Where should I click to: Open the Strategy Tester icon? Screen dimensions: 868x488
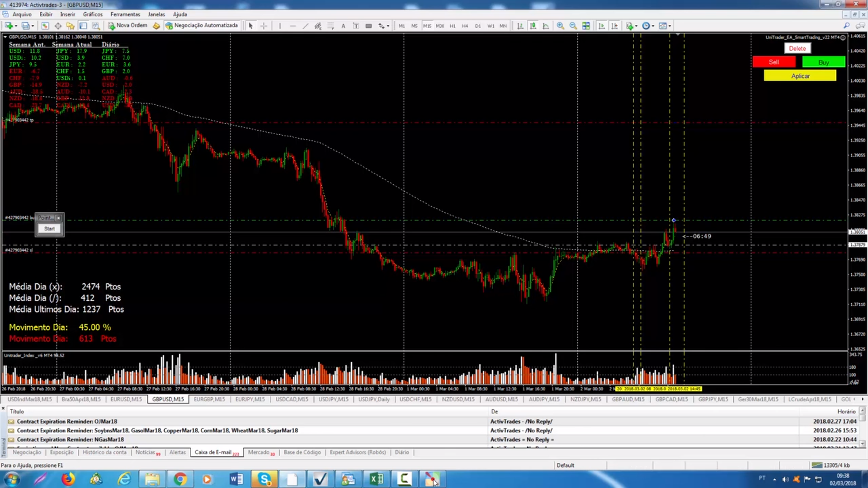click(x=96, y=26)
